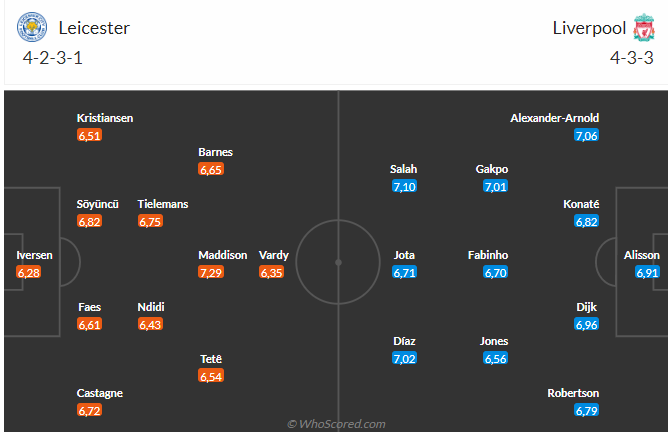Click Iversen's 6,28 rating badge

pyautogui.click(x=29, y=272)
